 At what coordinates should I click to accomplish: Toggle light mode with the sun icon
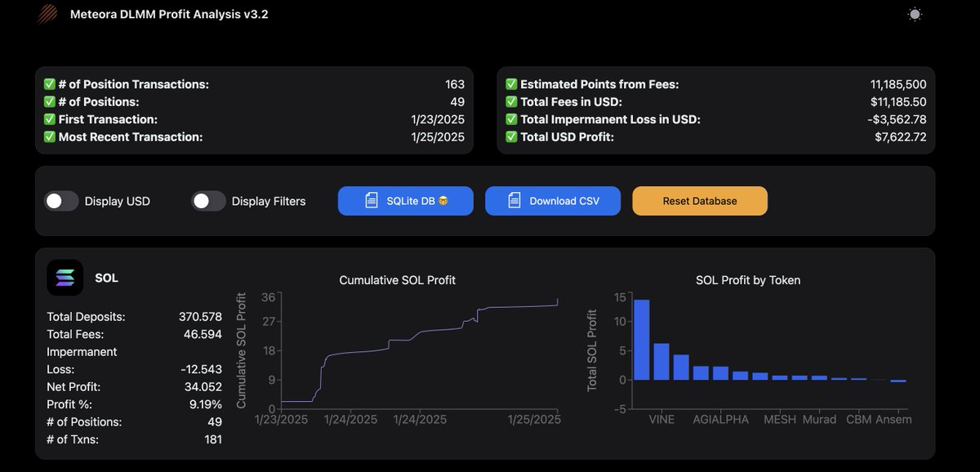point(915,14)
